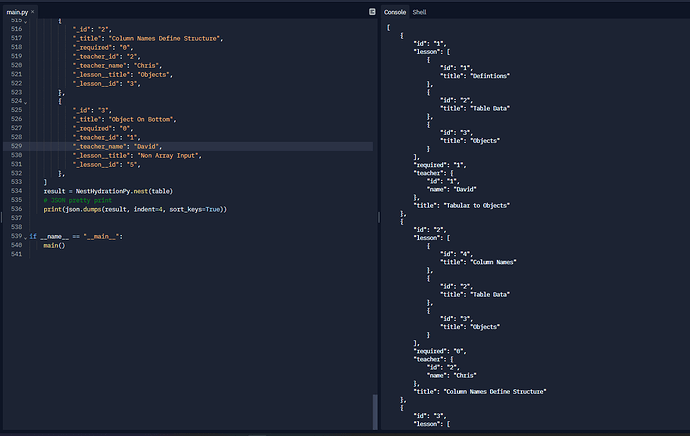
Task: Place cursor on "_title": "Column Names Define Structure" in editor
Action: [148, 39]
